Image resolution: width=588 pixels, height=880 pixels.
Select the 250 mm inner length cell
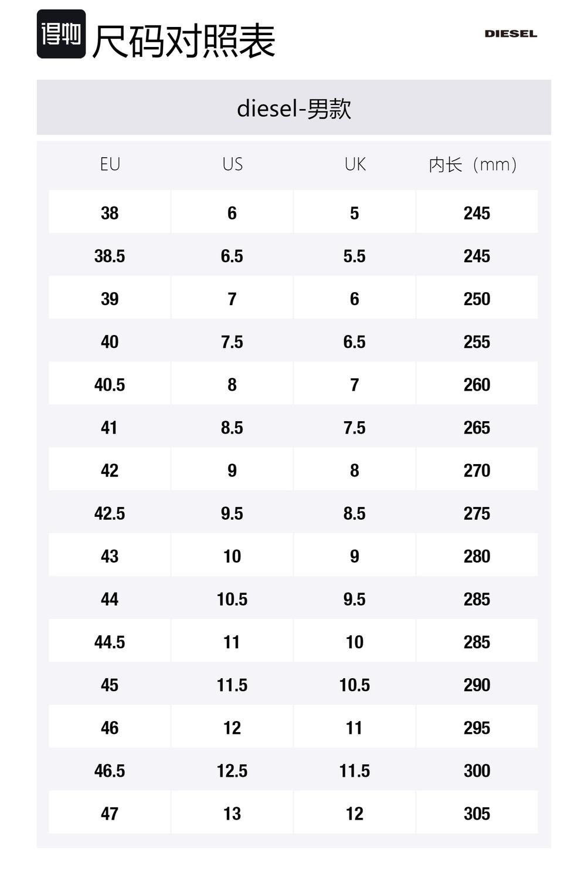click(x=477, y=299)
